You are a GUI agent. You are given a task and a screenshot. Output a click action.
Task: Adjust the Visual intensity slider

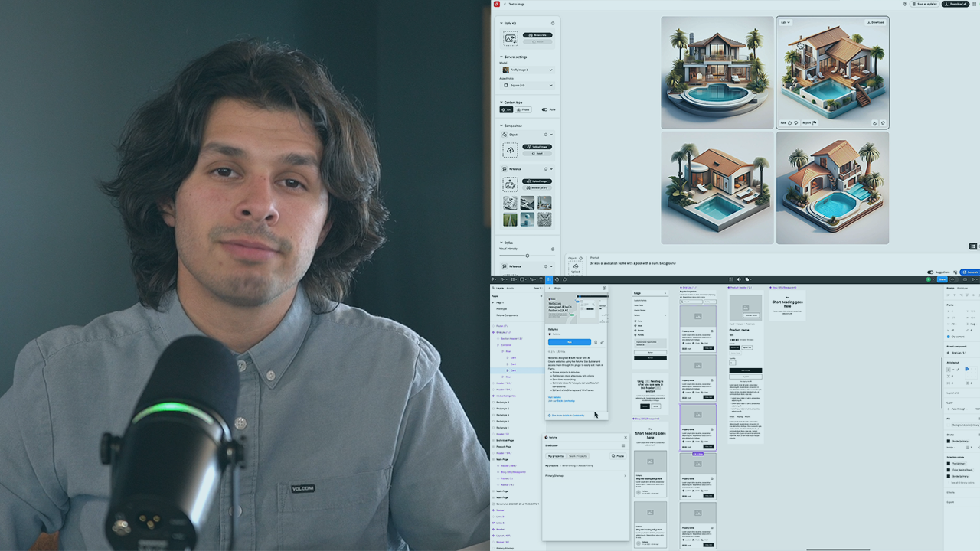(527, 256)
